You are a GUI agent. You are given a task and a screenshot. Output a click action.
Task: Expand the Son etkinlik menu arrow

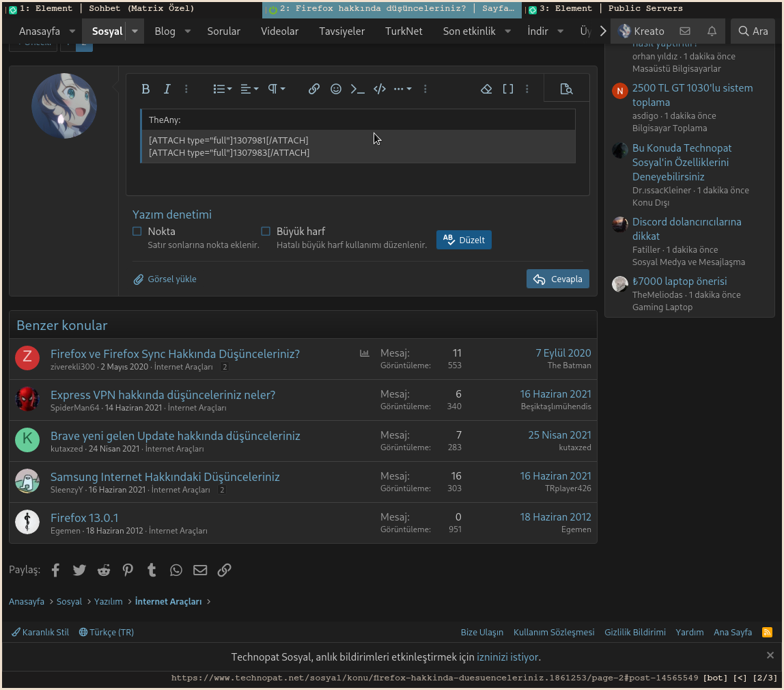pos(508,31)
